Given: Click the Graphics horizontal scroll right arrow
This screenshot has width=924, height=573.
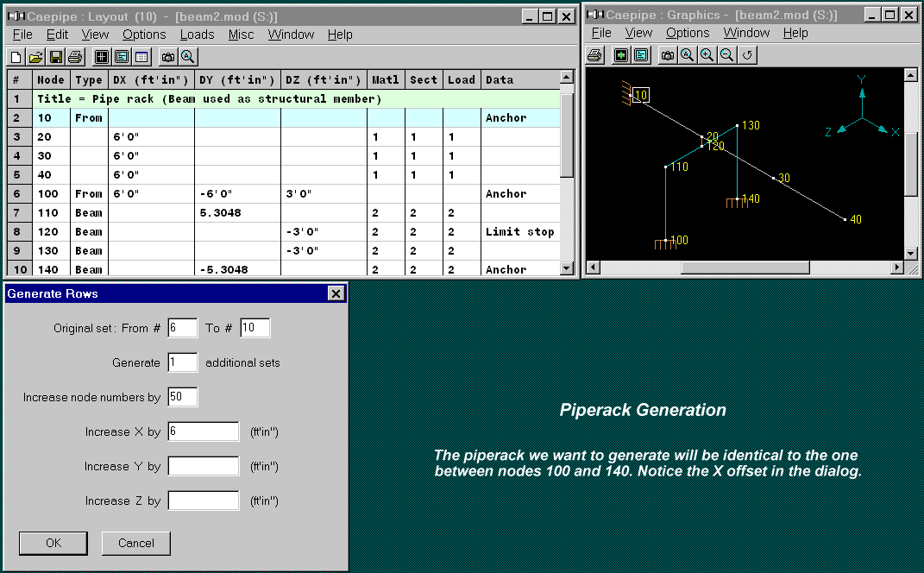Looking at the screenshot, I should pos(897,268).
